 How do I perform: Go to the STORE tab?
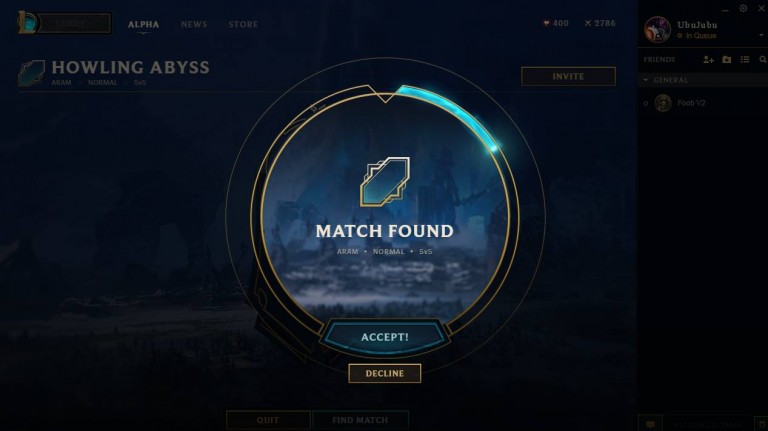pos(243,24)
